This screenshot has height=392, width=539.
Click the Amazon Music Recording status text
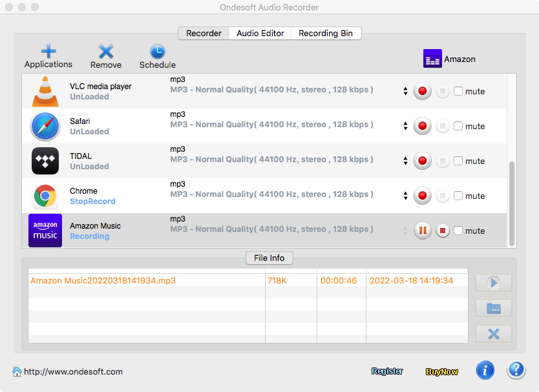(90, 236)
